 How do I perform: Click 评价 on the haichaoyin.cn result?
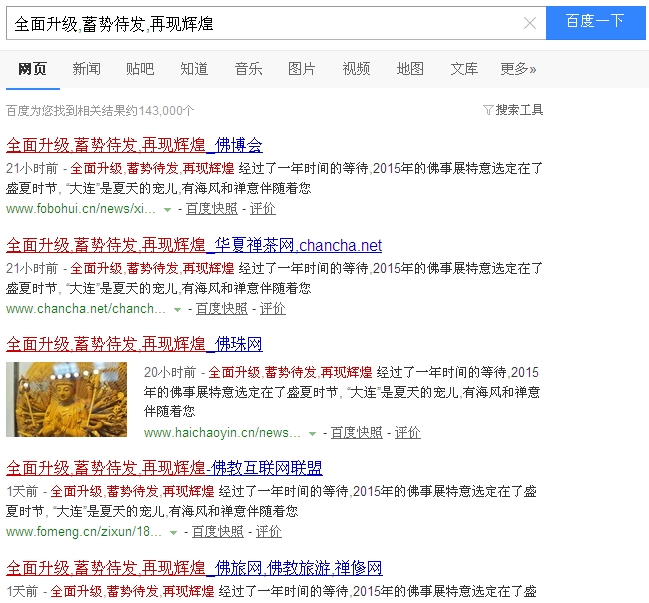[x=407, y=433]
